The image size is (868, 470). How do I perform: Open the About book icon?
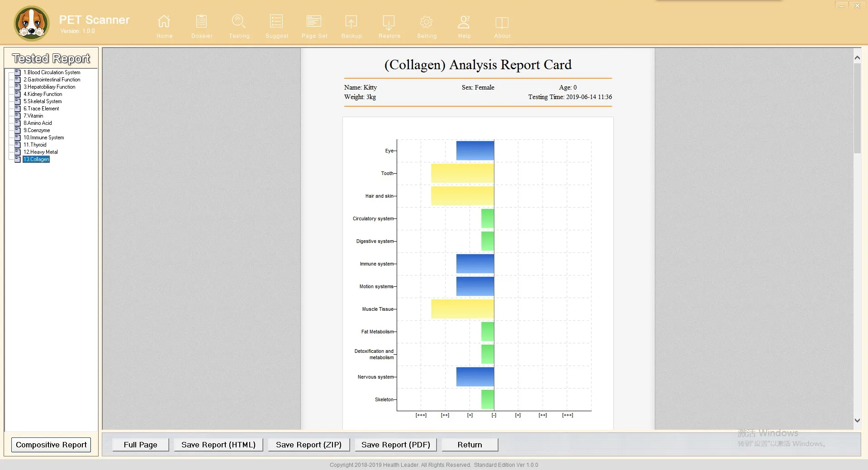coord(502,22)
